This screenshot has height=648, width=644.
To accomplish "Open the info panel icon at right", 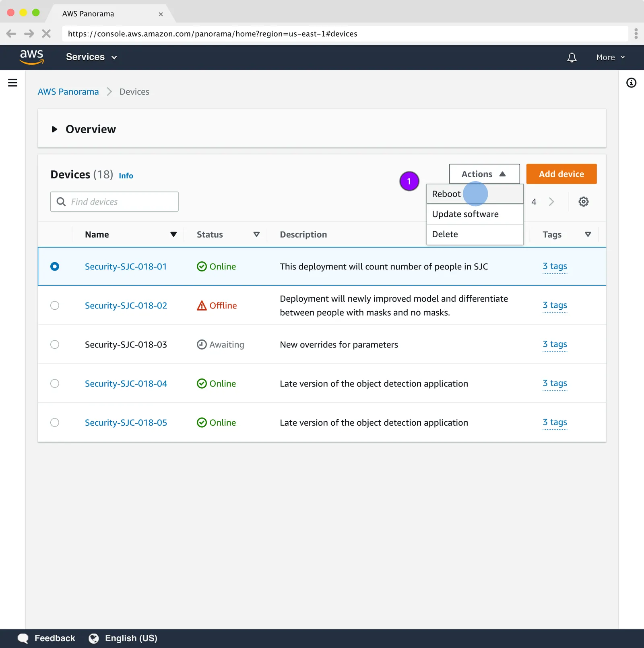I will [x=631, y=83].
